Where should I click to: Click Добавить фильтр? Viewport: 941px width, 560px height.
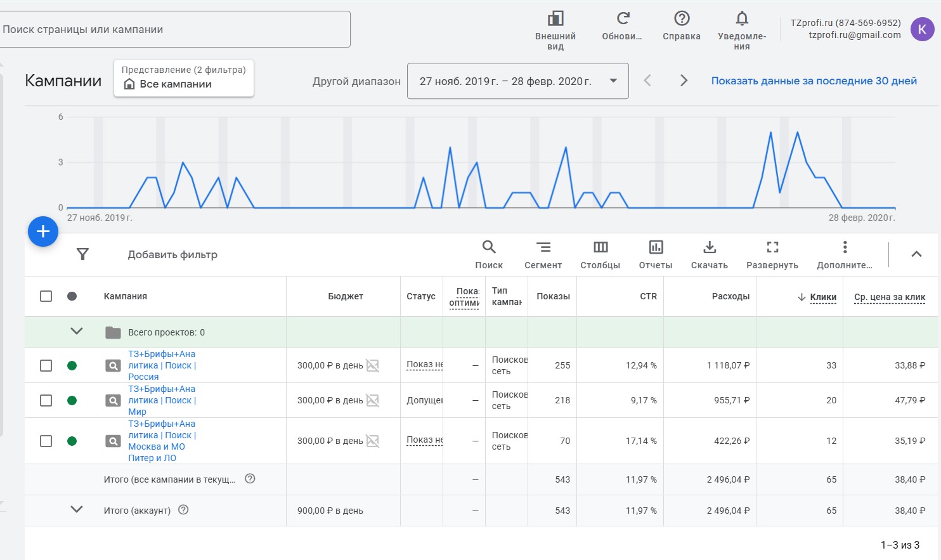(172, 254)
